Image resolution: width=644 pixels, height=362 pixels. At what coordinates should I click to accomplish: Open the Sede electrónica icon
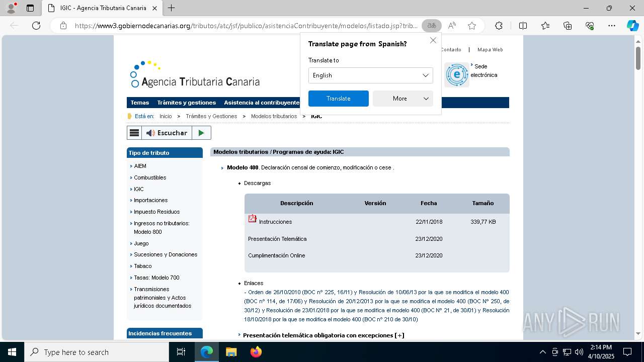tap(457, 75)
